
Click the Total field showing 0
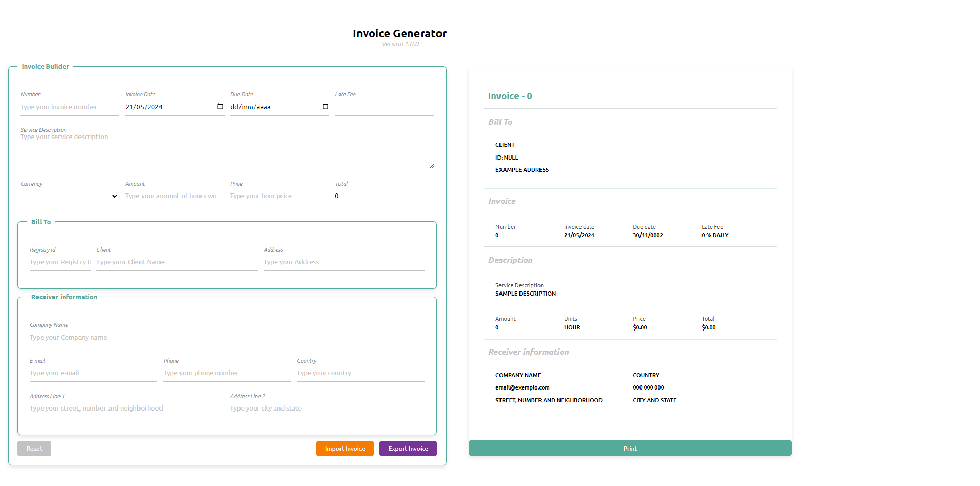pos(385,196)
